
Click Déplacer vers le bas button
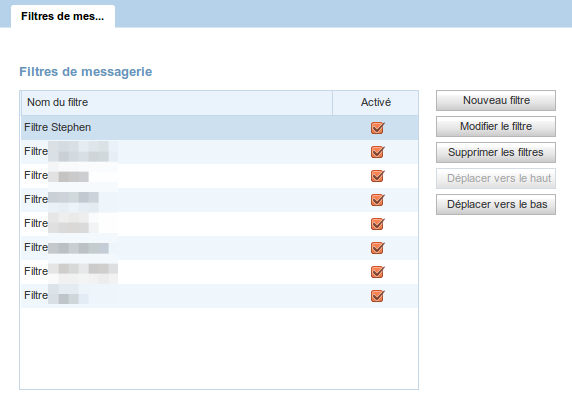tap(496, 204)
